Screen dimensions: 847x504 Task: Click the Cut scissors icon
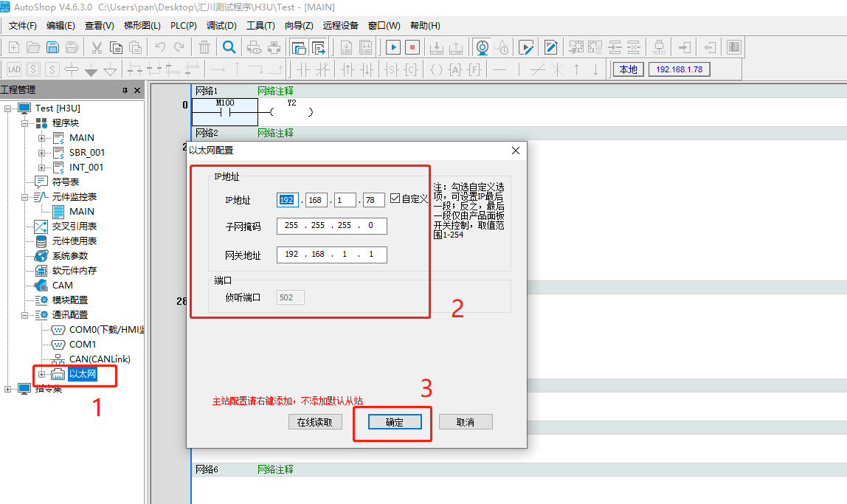point(97,47)
